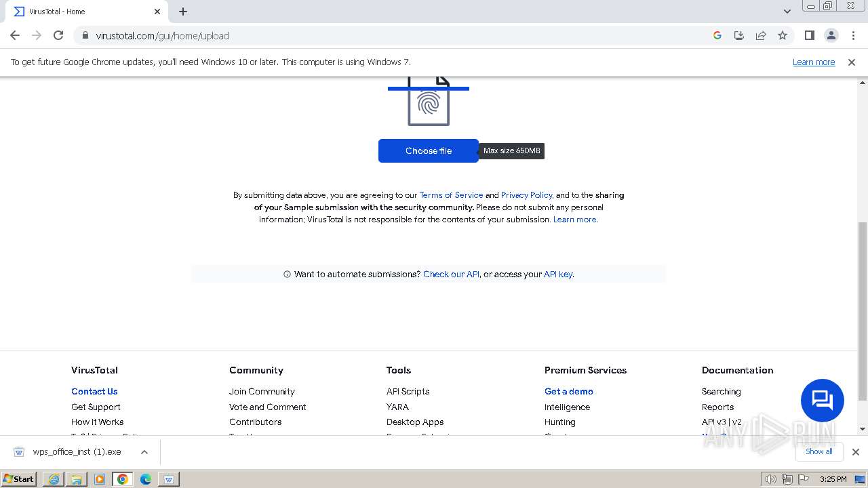Open the Contact Us footer link
Viewport: 868px width, 488px height.
94,392
